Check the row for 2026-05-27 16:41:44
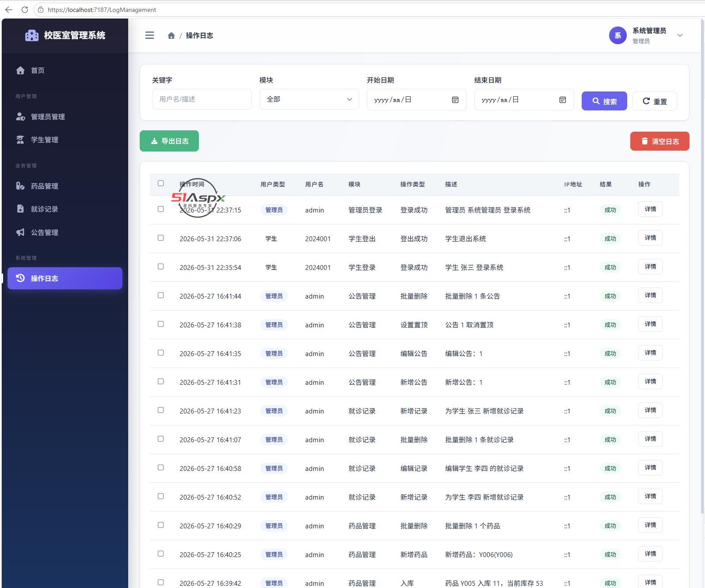The image size is (705, 588). (x=161, y=296)
